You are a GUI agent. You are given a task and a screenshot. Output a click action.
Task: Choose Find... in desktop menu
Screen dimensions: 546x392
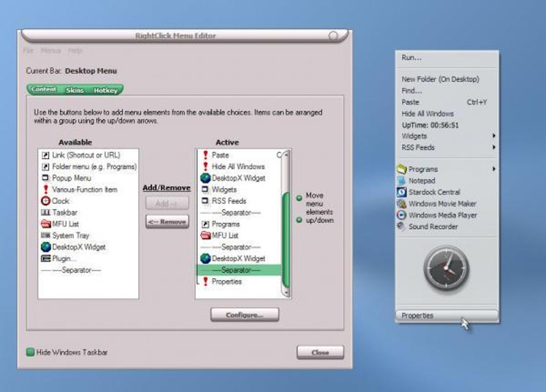[x=447, y=91]
